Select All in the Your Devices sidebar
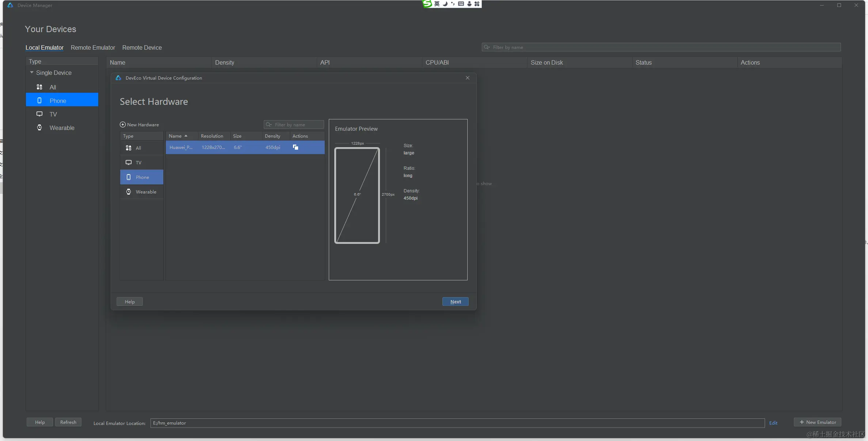 (53, 88)
